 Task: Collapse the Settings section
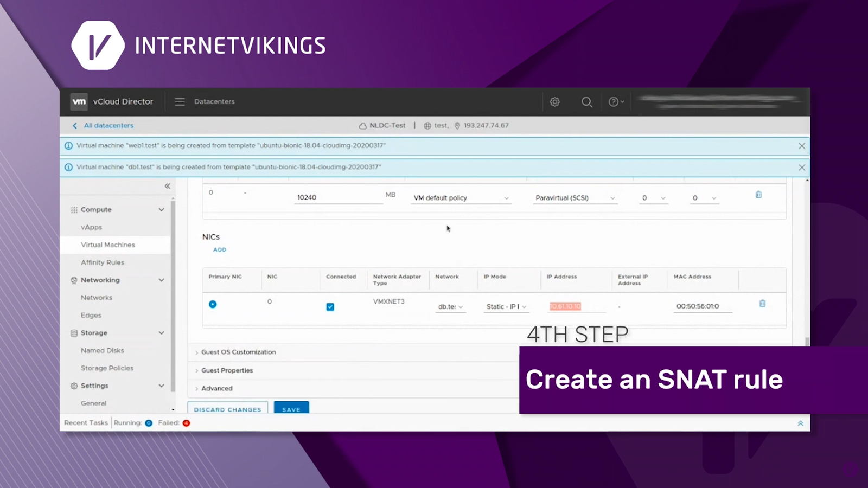161,386
